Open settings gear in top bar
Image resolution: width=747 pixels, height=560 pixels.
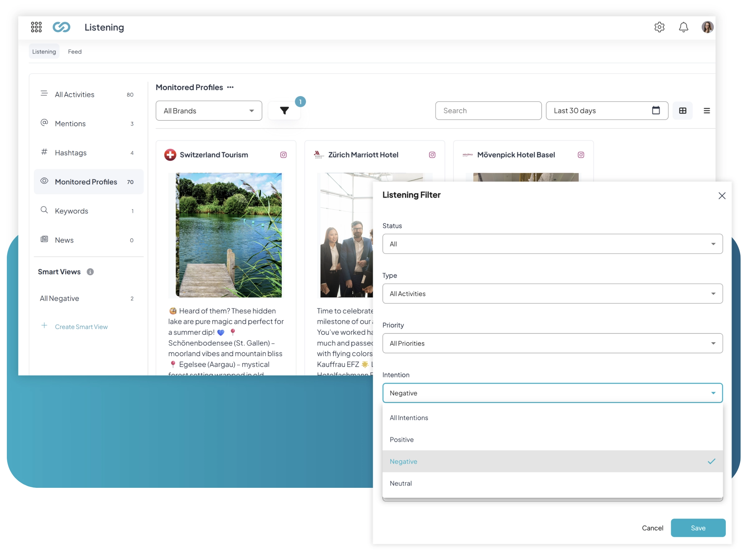(x=659, y=27)
